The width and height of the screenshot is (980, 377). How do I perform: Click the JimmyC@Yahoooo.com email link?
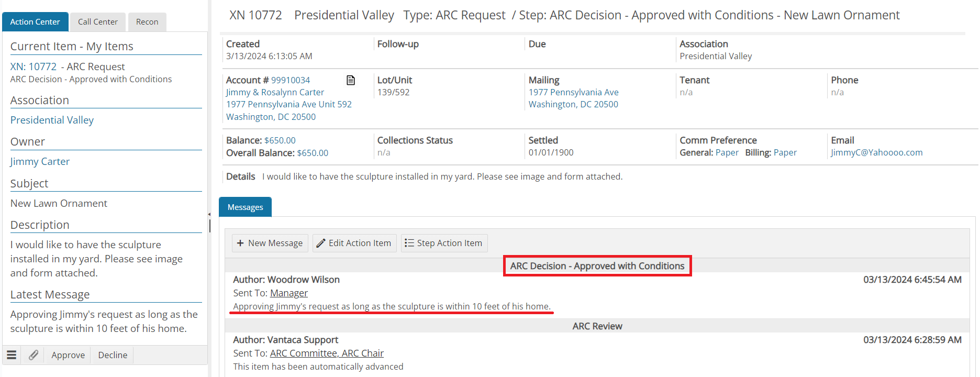(x=877, y=152)
